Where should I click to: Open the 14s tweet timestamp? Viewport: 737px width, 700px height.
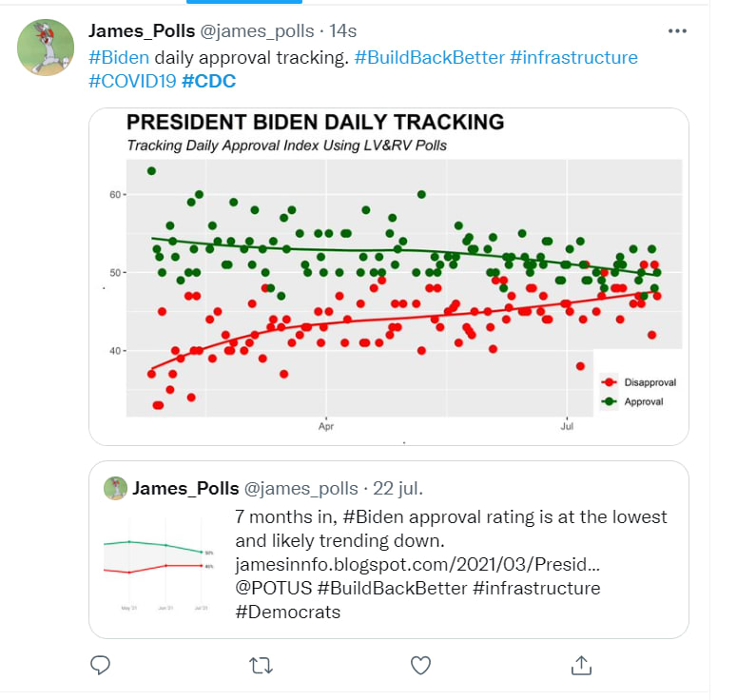[x=342, y=31]
